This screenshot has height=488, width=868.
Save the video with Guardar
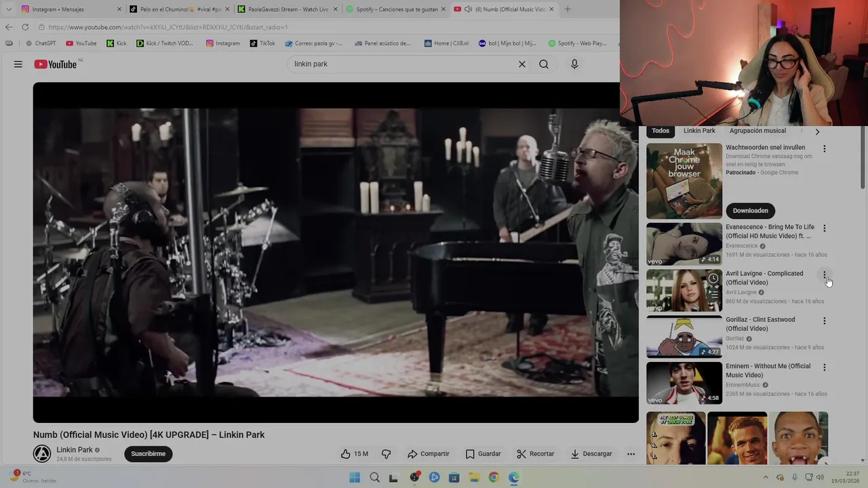[483, 454]
